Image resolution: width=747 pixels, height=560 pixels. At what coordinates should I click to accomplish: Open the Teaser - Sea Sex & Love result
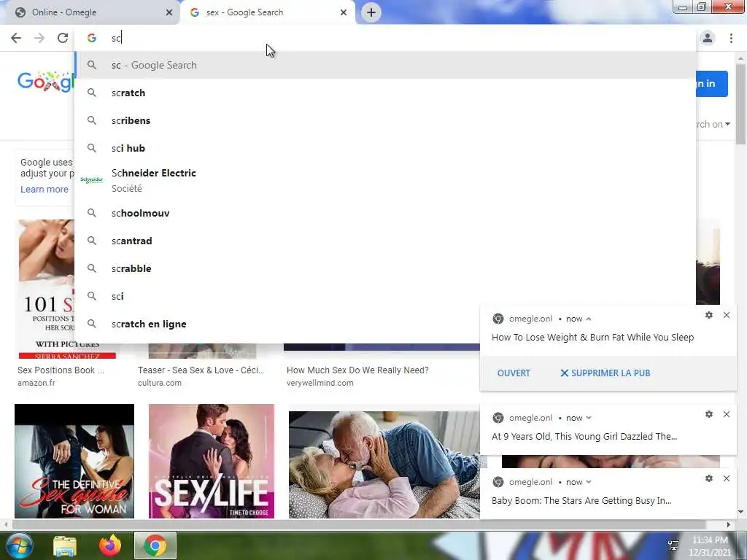coord(201,370)
